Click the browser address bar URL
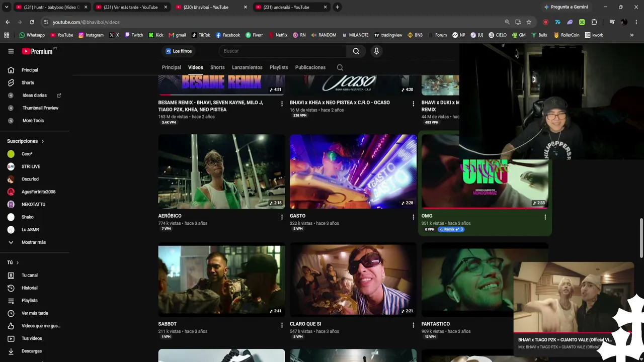This screenshot has height=362, width=644. pos(86,22)
